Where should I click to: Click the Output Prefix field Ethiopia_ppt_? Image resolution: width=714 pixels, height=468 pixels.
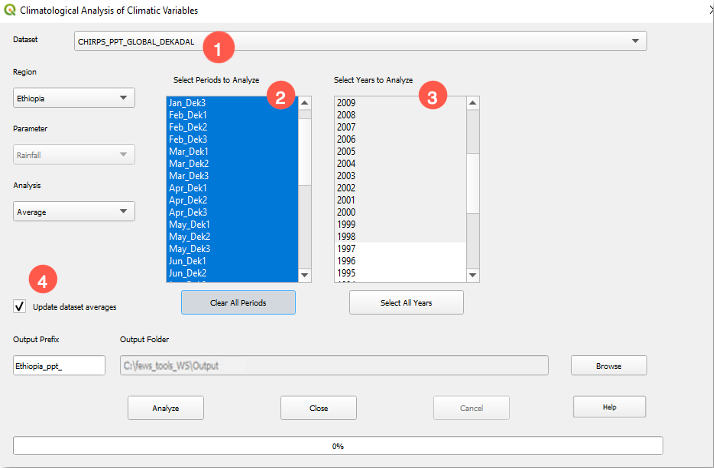pos(59,366)
